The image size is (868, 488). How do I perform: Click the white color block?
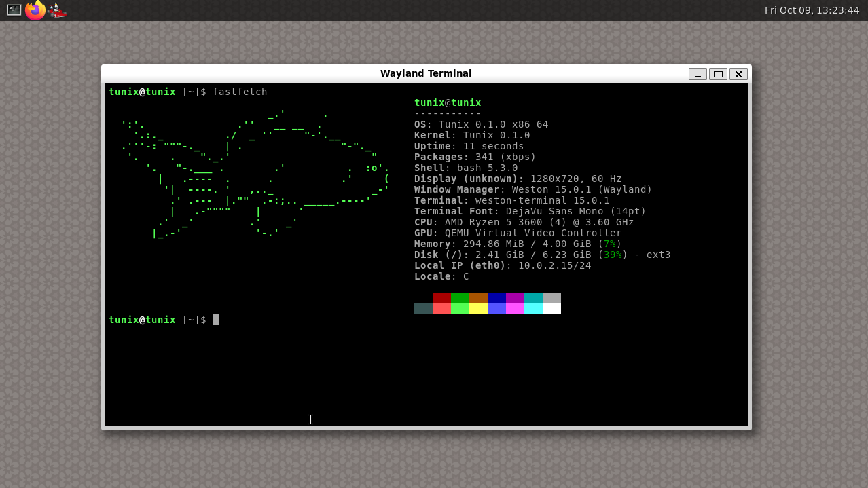[x=551, y=309]
